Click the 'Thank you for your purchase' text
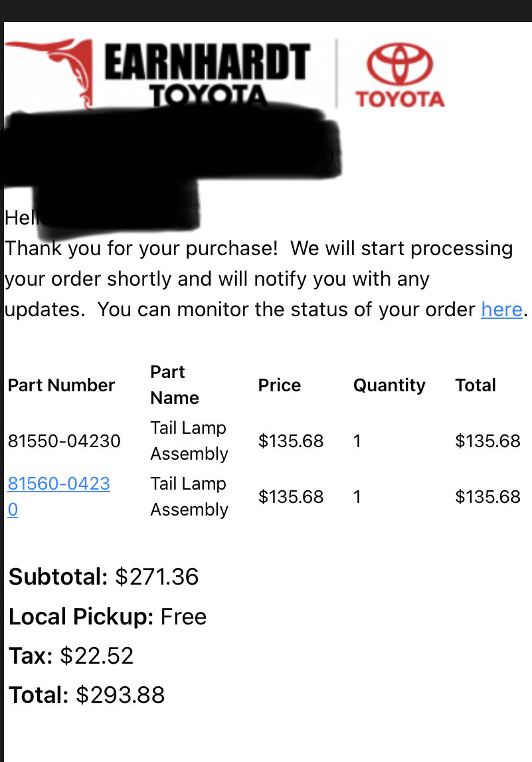The width and height of the screenshot is (532, 762). coord(141,248)
